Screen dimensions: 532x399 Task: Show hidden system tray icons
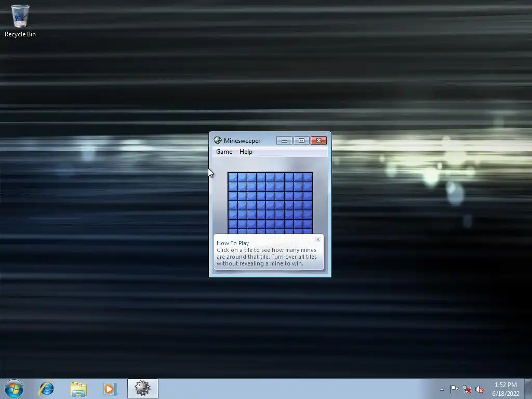[442, 389]
